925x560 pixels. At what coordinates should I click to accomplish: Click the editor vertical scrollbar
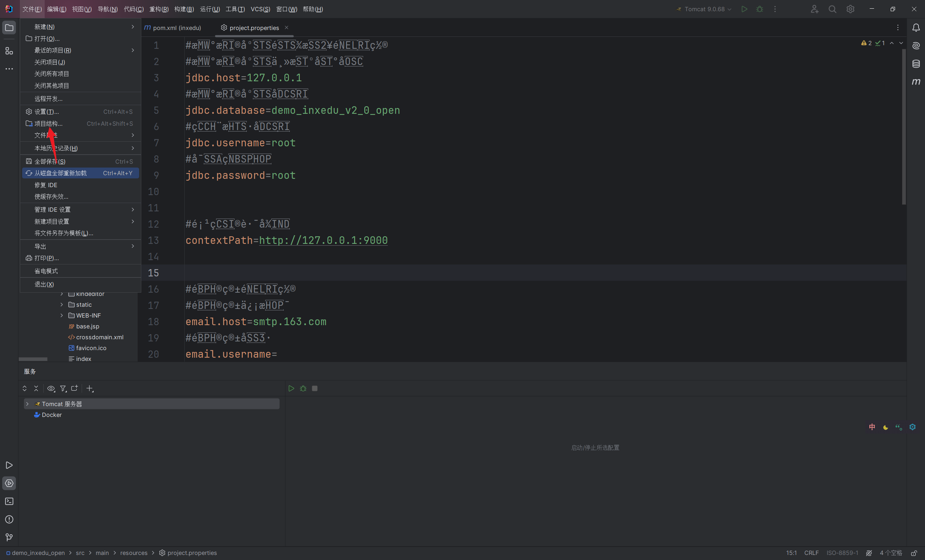tap(903, 128)
